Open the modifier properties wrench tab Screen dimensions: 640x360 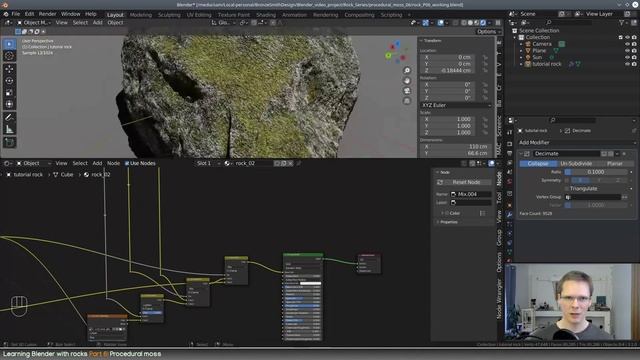click(x=509, y=214)
